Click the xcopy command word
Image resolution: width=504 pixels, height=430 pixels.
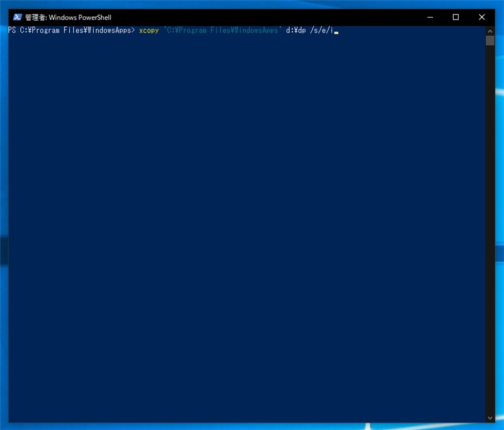click(x=149, y=30)
